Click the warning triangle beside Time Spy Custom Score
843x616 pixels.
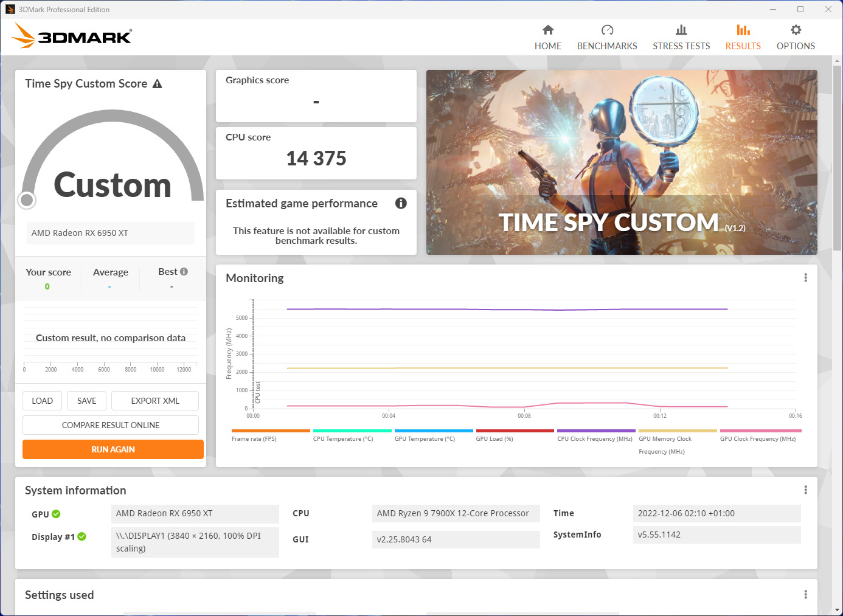click(x=158, y=84)
